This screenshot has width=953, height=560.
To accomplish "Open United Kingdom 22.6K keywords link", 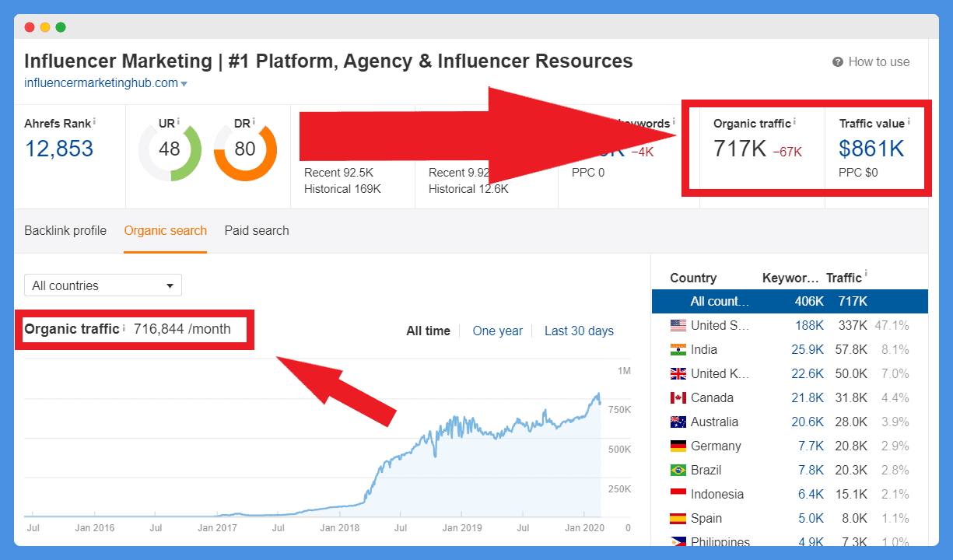I will 808,373.
